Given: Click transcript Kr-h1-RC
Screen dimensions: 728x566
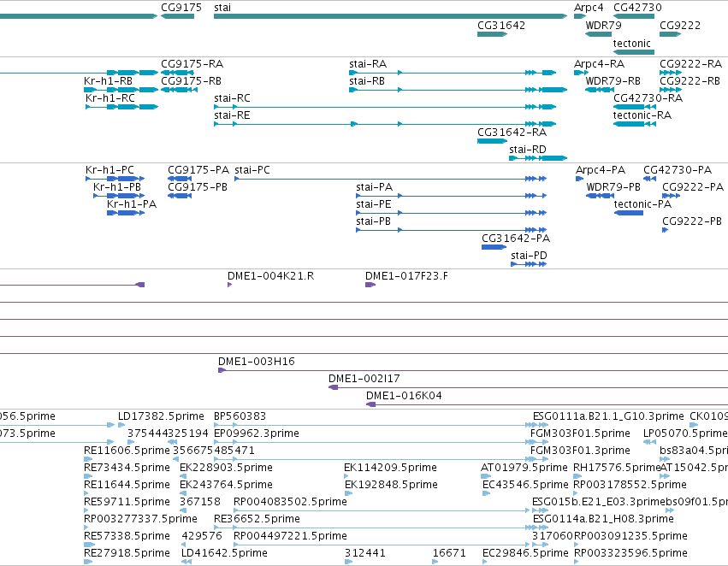Looking at the screenshot, I should tap(121, 107).
